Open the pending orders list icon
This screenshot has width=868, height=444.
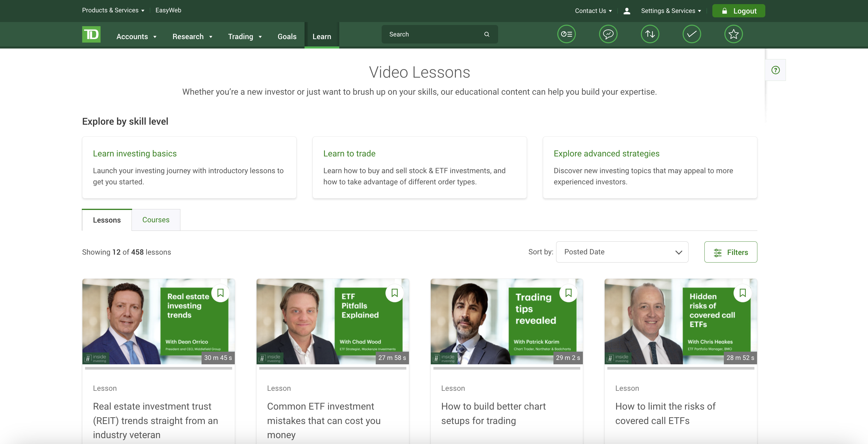click(x=566, y=34)
